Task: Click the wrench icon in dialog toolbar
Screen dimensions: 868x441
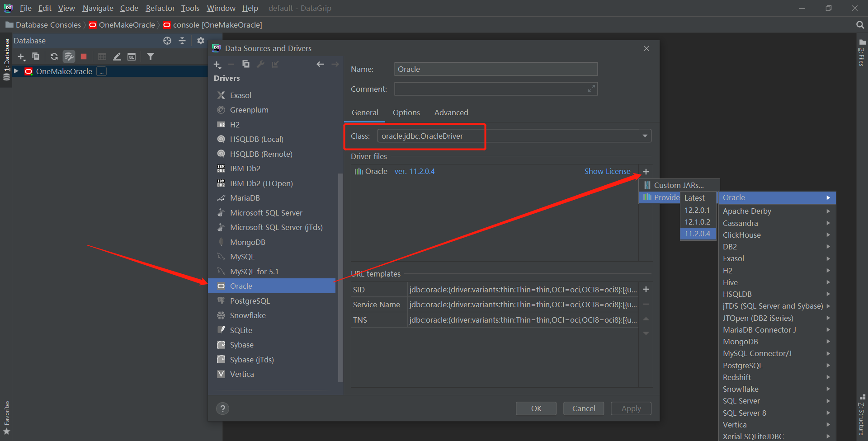Action: (260, 64)
